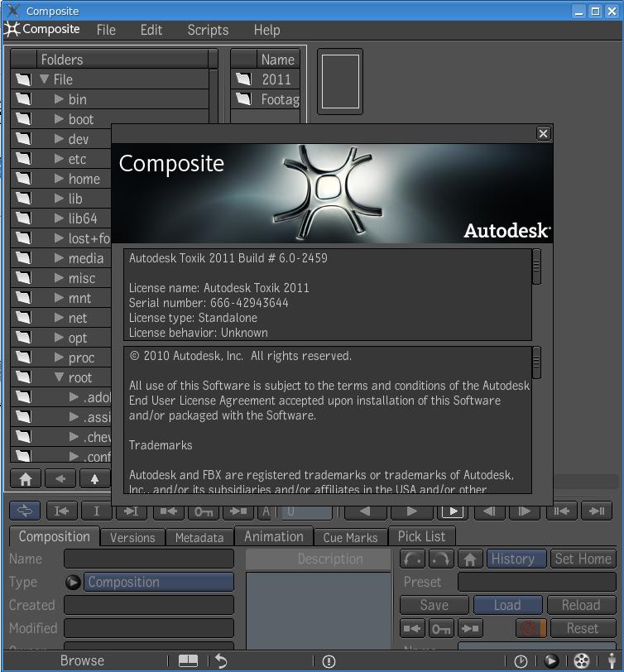This screenshot has width=624, height=672.
Task: Click the previous key icon below Save
Action: [x=412, y=628]
